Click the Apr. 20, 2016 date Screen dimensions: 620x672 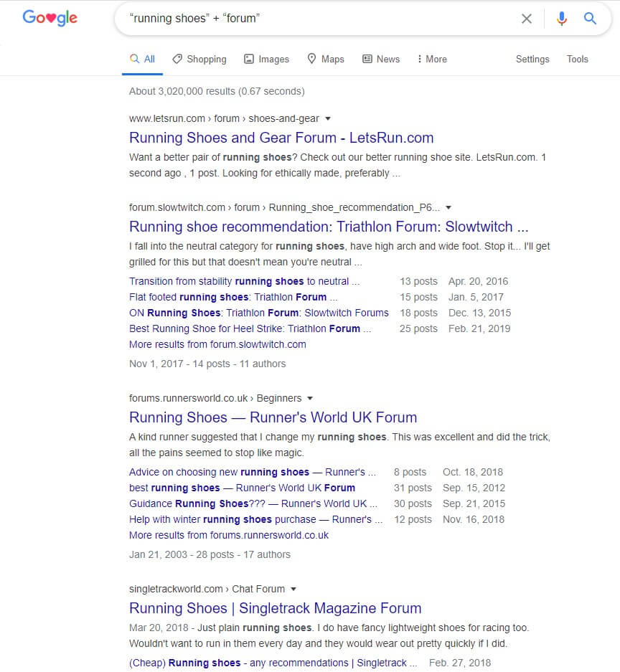pyautogui.click(x=478, y=281)
